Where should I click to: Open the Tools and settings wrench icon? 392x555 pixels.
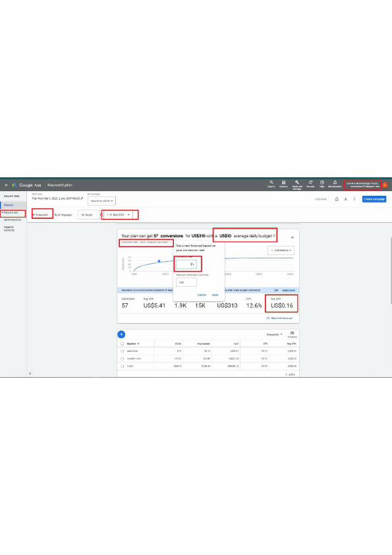(x=297, y=185)
